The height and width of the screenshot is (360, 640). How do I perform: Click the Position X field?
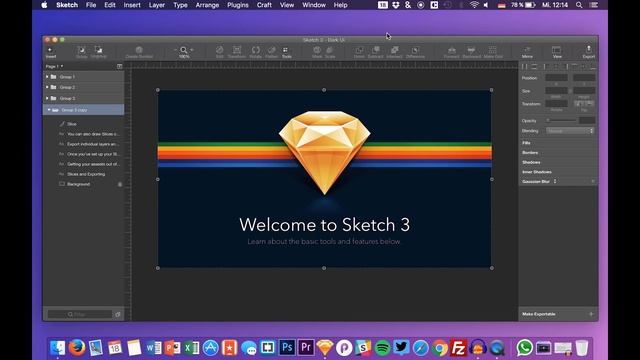556,78
